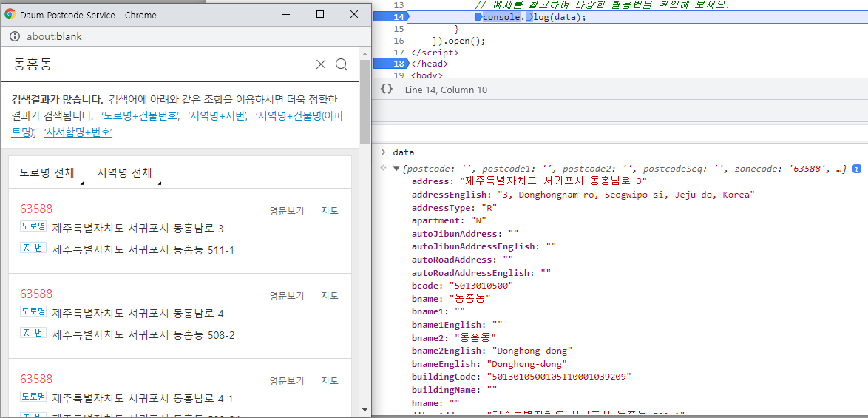Viewport: 868px width, 418px height.
Task: Click the buildingName property in console
Action: pos(455,390)
